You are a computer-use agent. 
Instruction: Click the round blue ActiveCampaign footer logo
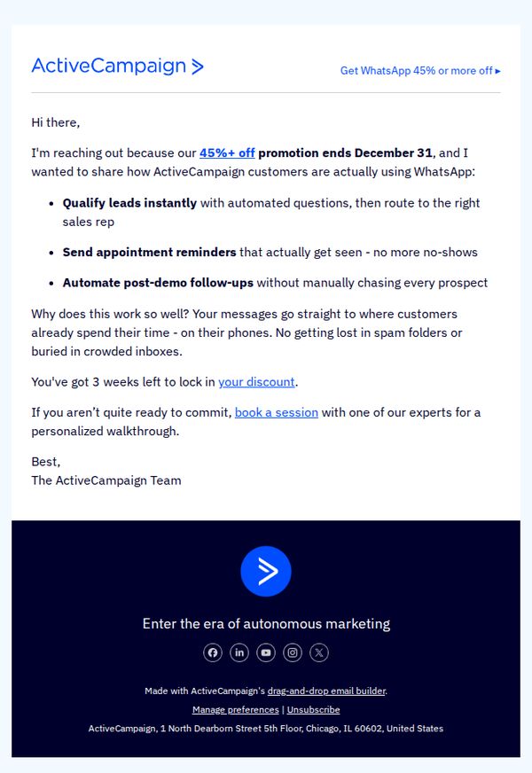click(x=266, y=572)
